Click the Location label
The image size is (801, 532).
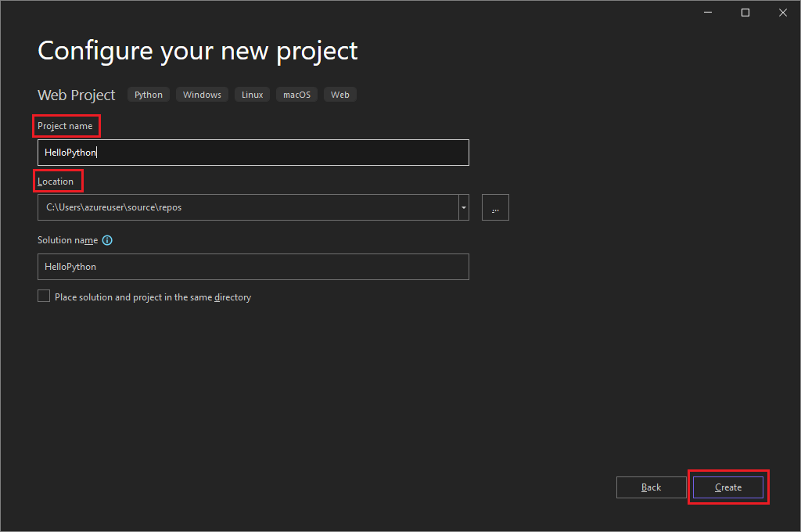pyautogui.click(x=56, y=182)
